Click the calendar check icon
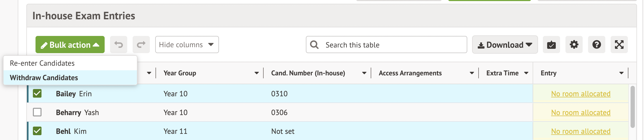The image size is (644, 140). [551, 45]
